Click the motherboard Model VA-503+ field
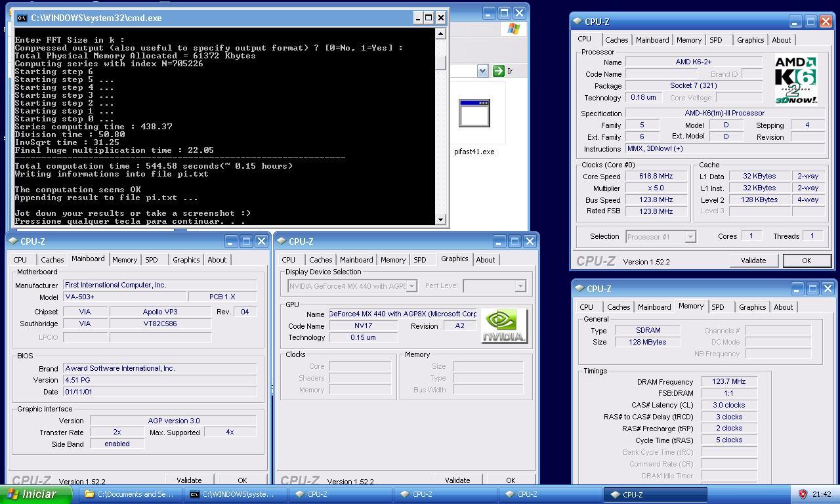 (x=124, y=297)
